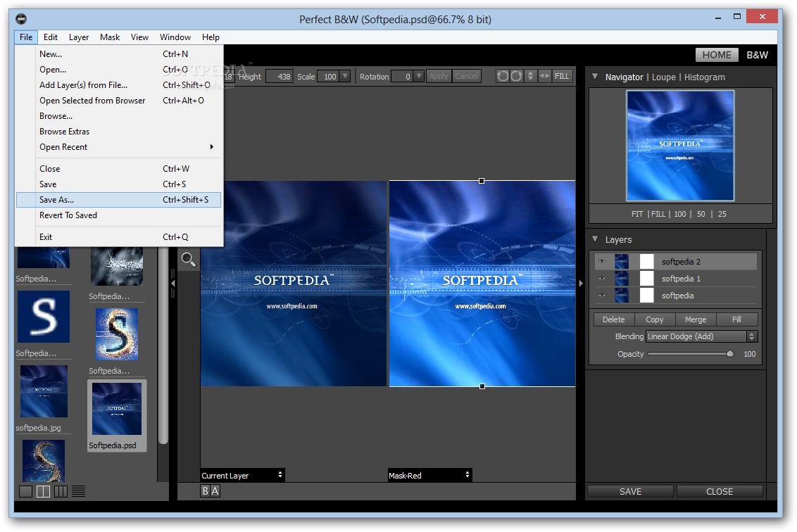Viewport: 797px width, 532px height.
Task: Collapse left browser panel using arrow handle
Action: pyautogui.click(x=172, y=284)
